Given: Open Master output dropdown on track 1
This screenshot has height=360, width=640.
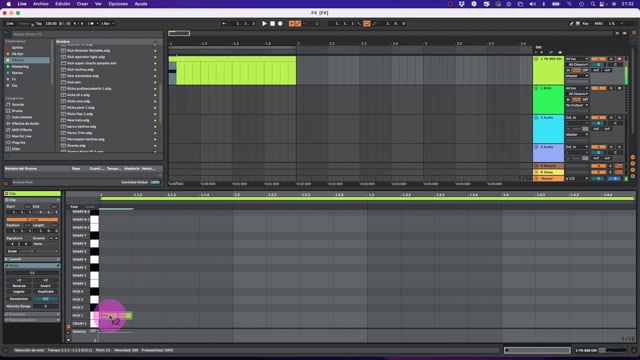Looking at the screenshot, I should pos(577,76).
